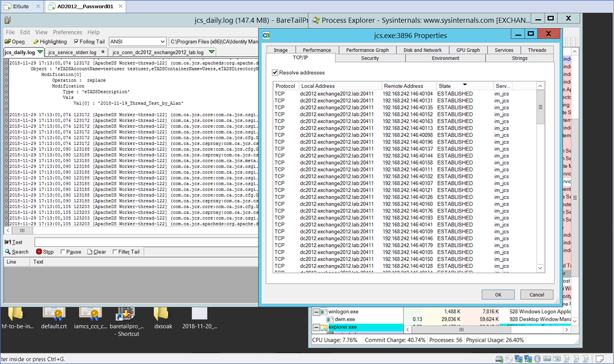Image resolution: width=614 pixels, height=364 pixels.
Task: Open the hf-to-be-in... desktop folder icon
Action: 16,314
